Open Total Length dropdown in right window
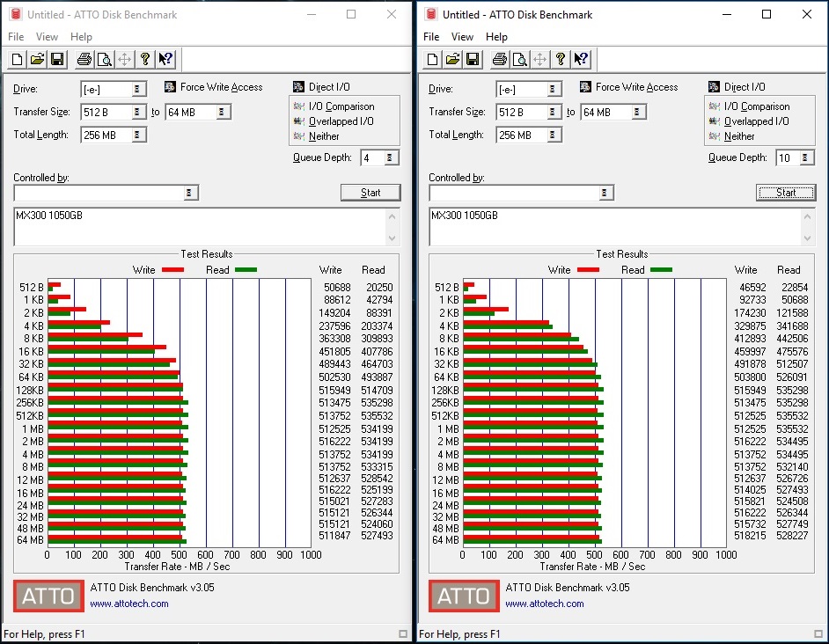This screenshot has height=644, width=829. tap(553, 135)
